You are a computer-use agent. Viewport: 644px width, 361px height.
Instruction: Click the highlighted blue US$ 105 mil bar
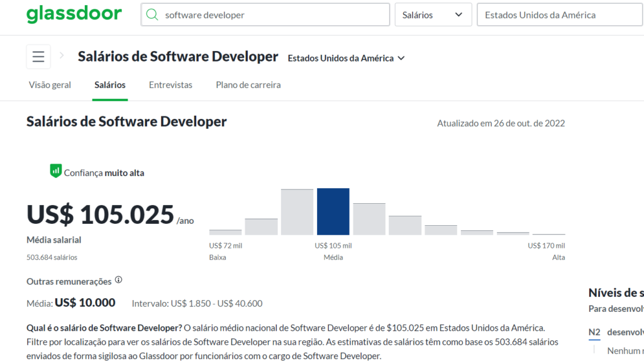click(333, 211)
